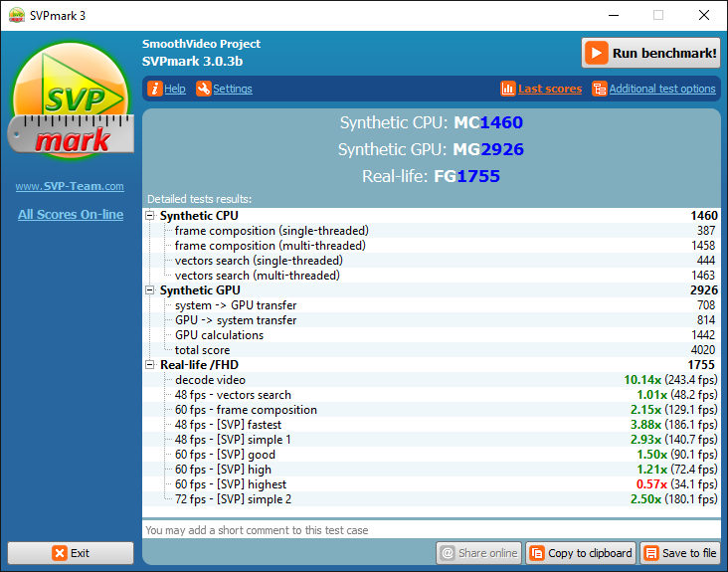This screenshot has height=572, width=728.
Task: Click the Copy to clipboard button
Action: 581,553
